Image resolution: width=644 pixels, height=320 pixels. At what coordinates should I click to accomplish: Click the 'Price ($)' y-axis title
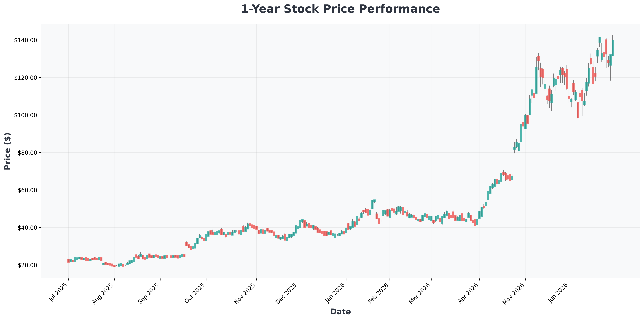pyautogui.click(x=8, y=151)
